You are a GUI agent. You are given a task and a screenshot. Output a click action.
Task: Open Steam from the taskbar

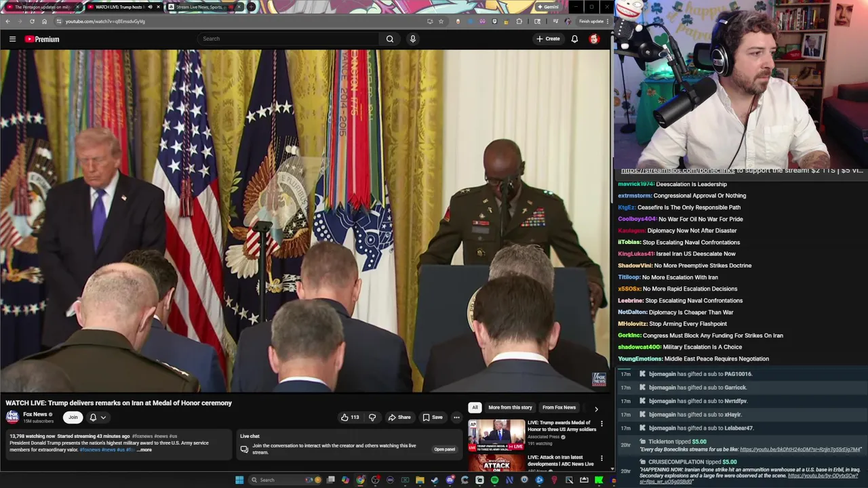[x=435, y=480]
